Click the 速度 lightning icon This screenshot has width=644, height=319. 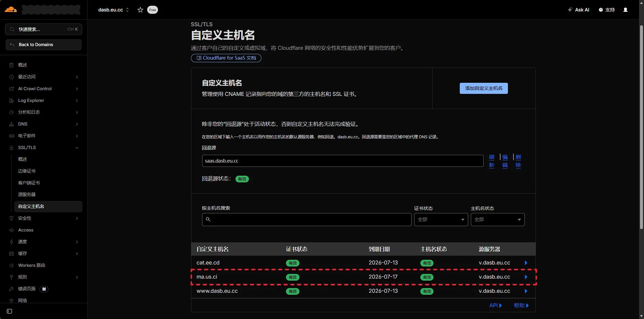(11, 242)
